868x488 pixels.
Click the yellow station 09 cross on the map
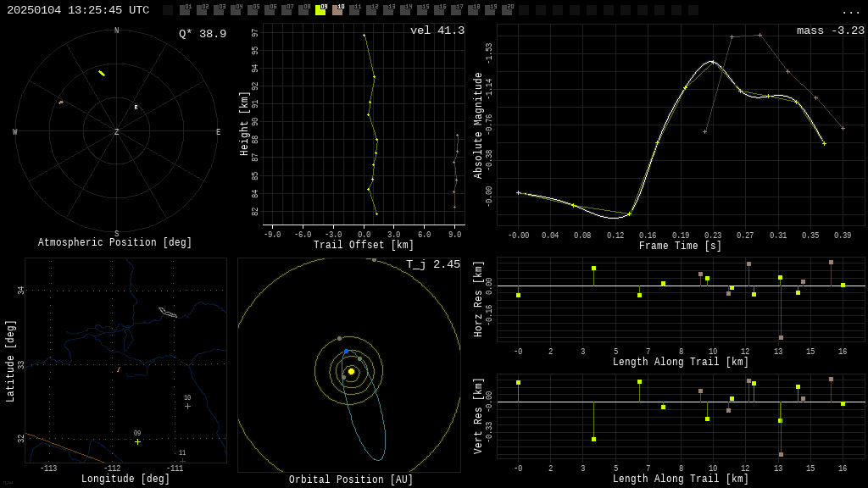137,441
